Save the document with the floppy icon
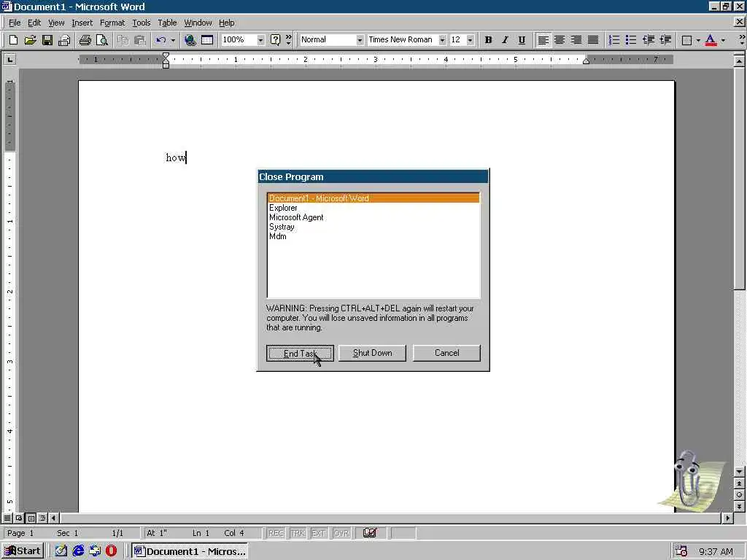 pos(47,40)
